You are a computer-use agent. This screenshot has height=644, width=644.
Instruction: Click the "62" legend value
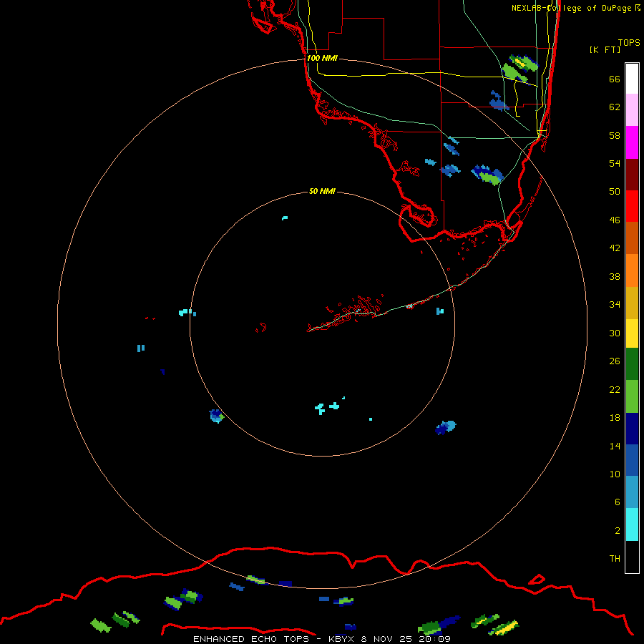pos(615,107)
